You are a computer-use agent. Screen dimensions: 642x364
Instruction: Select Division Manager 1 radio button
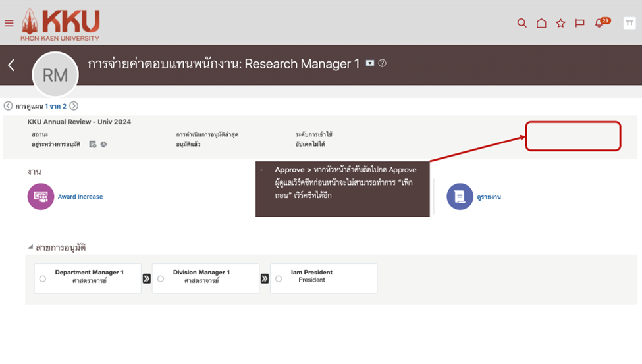tap(161, 279)
